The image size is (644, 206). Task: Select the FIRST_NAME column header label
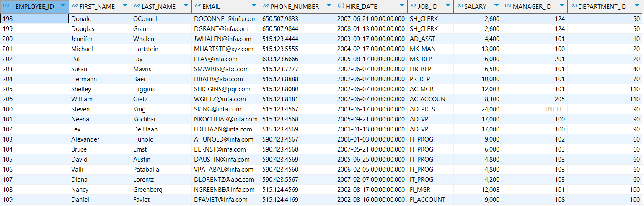click(97, 7)
